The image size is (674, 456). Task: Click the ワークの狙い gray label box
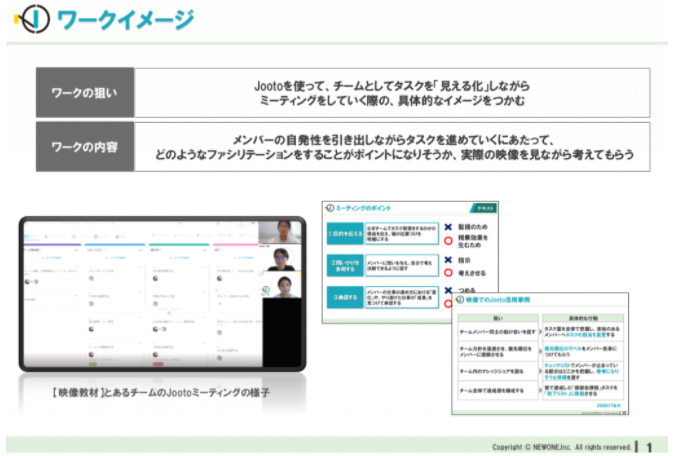85,92
